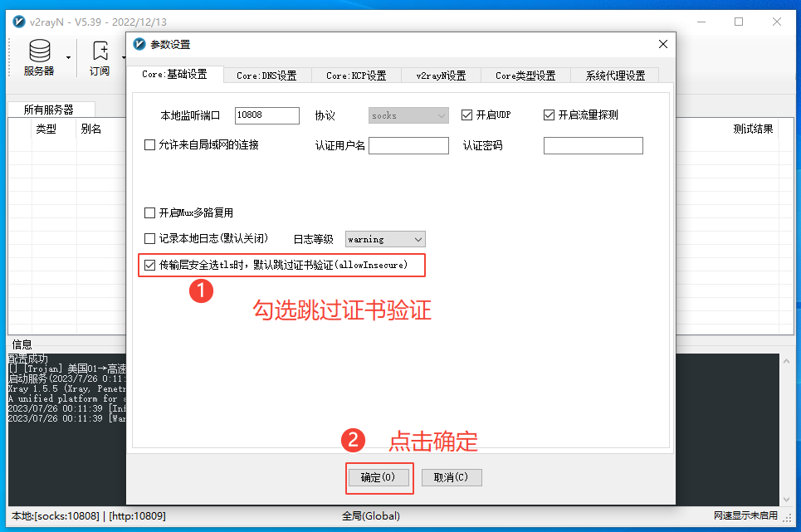Click the 本地监听端口 port input field
Screen dimensions: 801x532
[266, 115]
